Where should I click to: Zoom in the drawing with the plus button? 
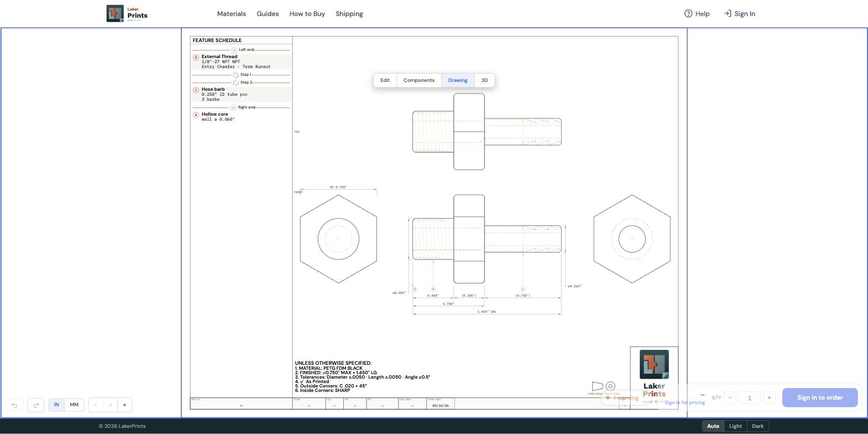pyautogui.click(x=125, y=405)
